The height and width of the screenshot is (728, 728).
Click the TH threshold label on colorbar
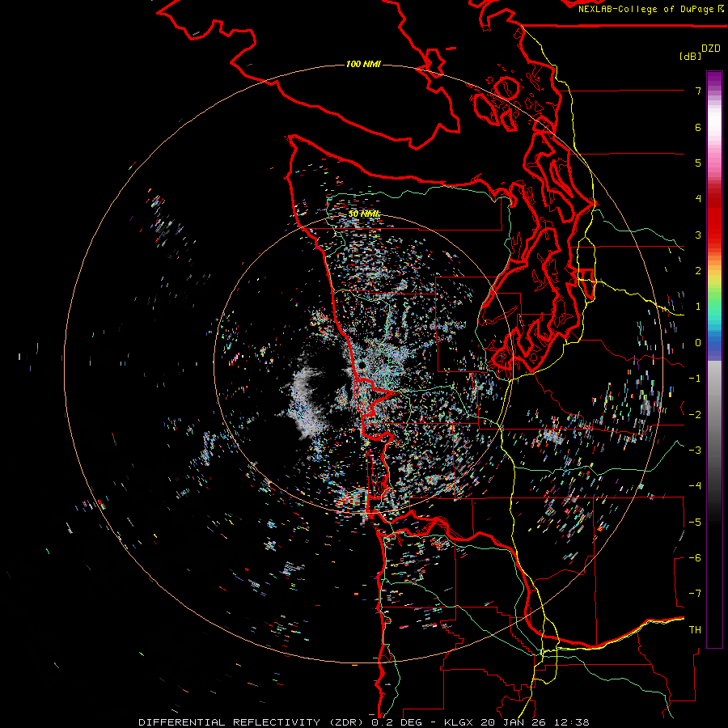(x=695, y=630)
